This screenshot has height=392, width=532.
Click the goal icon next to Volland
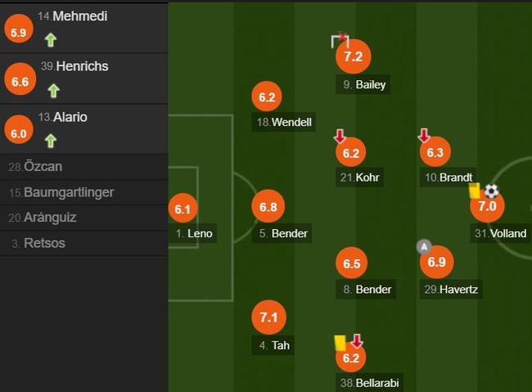point(491,191)
